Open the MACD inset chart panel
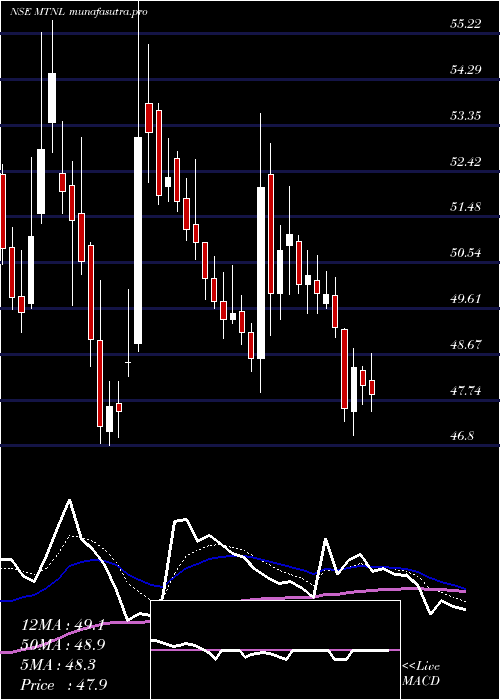This screenshot has height=700, width=500. [275, 650]
